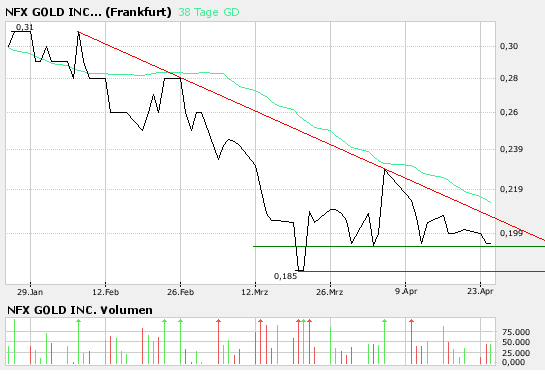
Task: Click the 38 Tage GD legend label
Action: [209, 13]
